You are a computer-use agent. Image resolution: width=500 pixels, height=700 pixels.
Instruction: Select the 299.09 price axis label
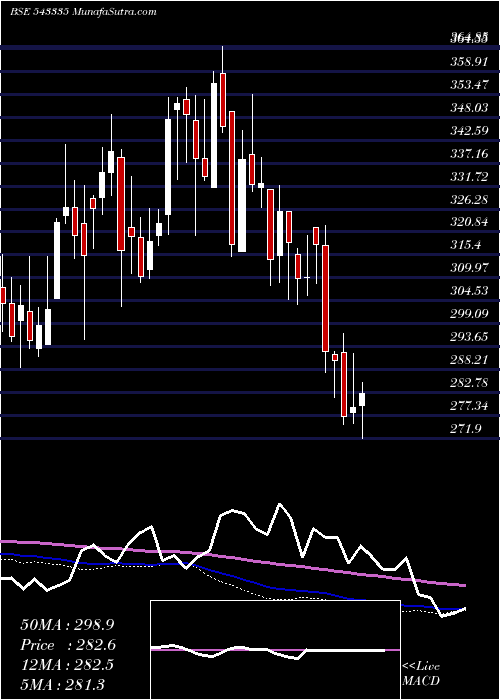469,314
